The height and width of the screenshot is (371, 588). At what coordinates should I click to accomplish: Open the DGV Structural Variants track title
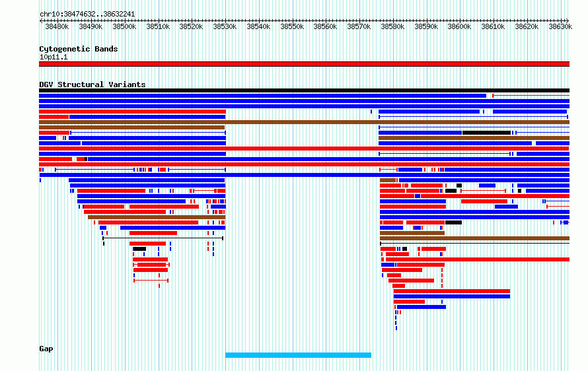pyautogui.click(x=92, y=84)
